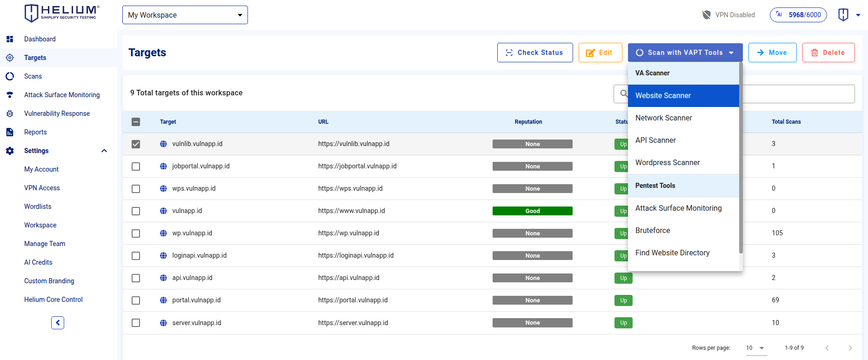Click the globe icon next to wps.vulnapp.id

tap(163, 189)
